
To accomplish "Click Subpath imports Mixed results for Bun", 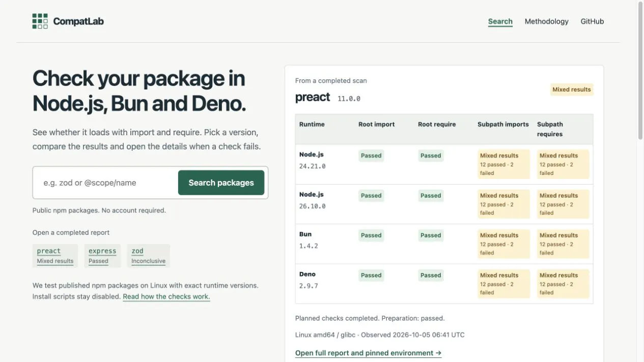I will 503,244.
